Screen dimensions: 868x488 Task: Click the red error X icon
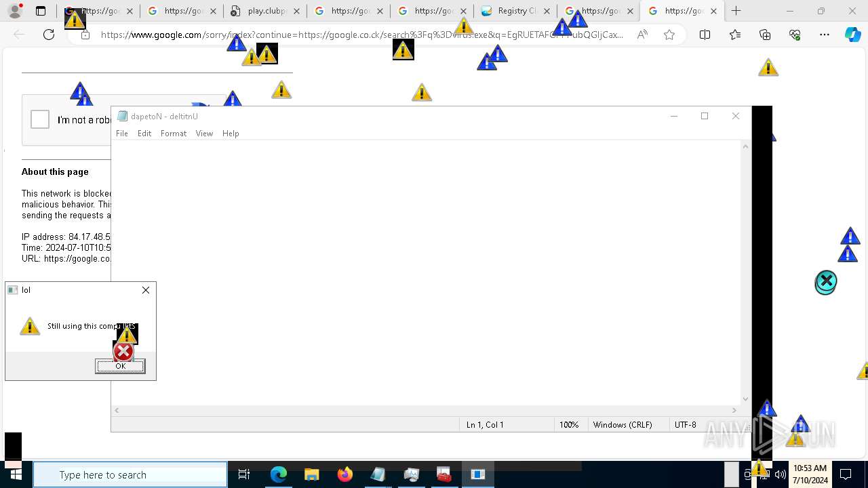pyautogui.click(x=123, y=352)
